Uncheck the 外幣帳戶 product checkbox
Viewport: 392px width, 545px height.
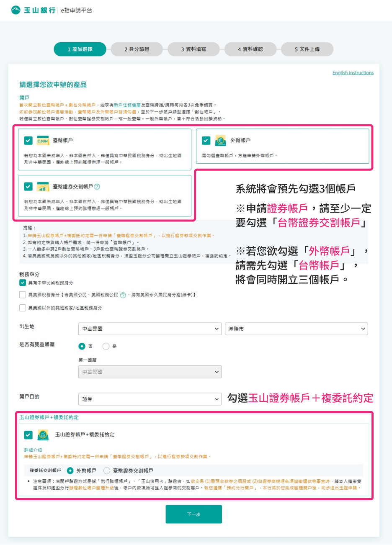[x=206, y=141]
